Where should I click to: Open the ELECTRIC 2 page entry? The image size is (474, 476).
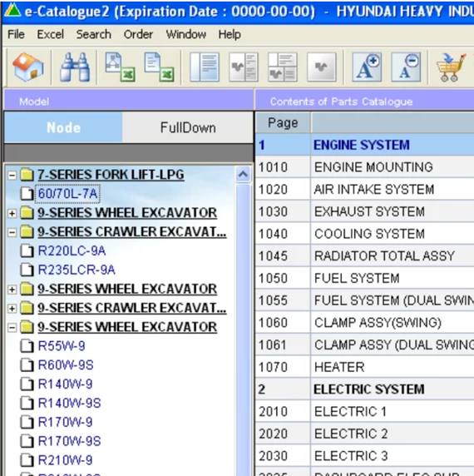click(364, 434)
